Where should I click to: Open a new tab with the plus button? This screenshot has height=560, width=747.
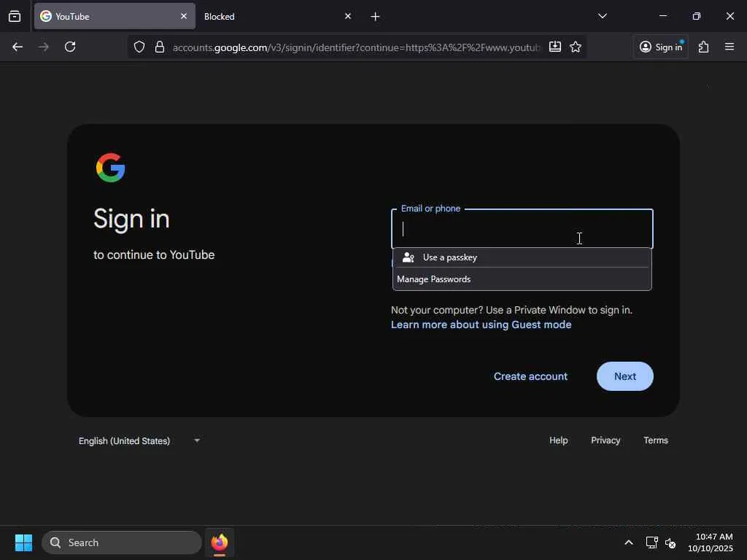[x=376, y=17]
